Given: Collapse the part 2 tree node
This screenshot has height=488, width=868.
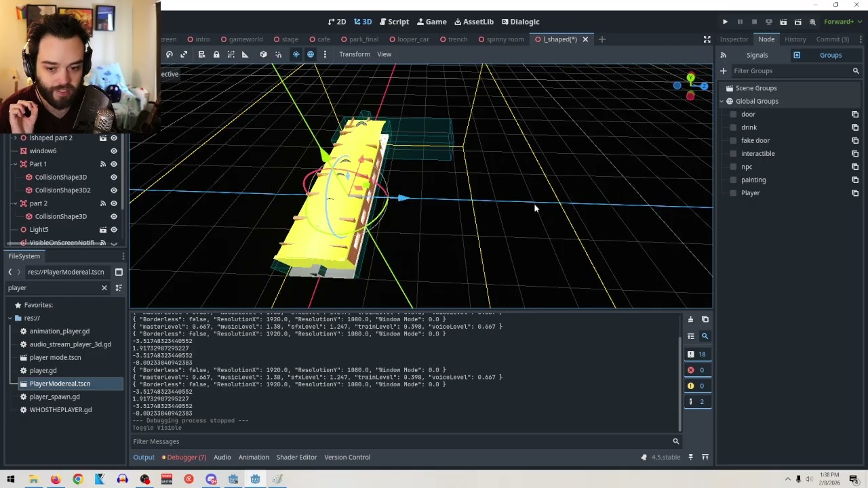Looking at the screenshot, I should [x=15, y=203].
